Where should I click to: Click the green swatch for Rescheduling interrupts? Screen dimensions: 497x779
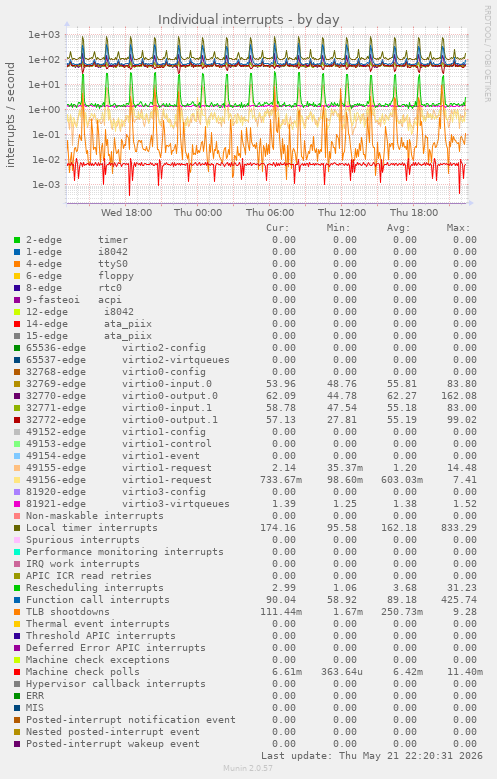click(17, 588)
